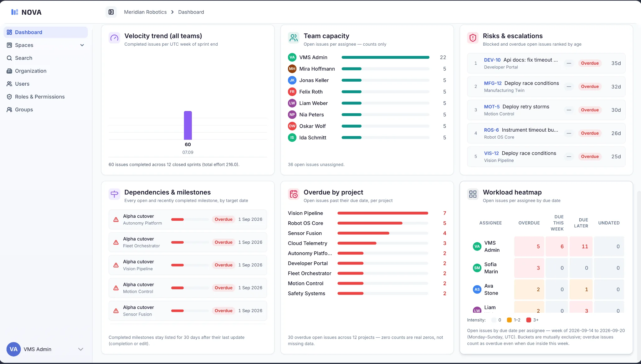Click Sofia Marin's SM avatar in heatmap

point(477,268)
